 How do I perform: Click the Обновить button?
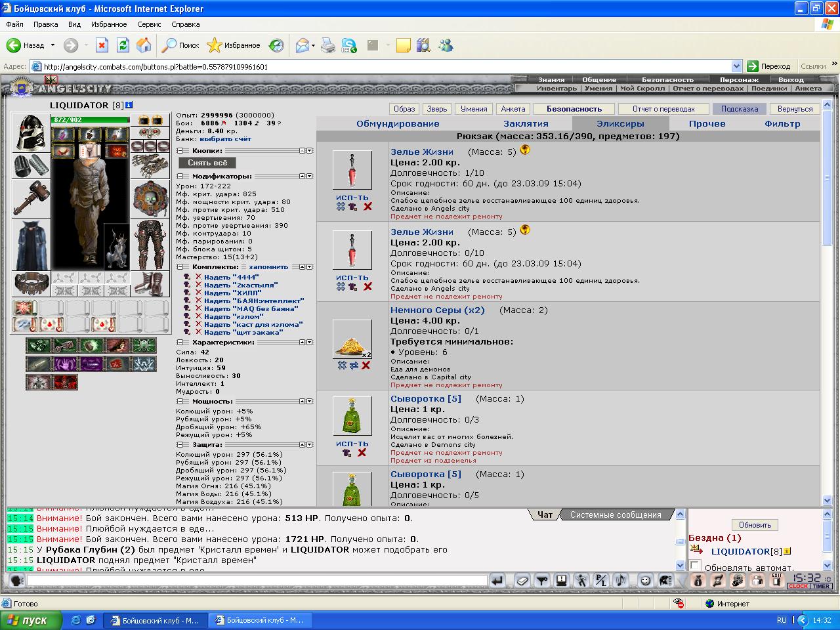point(755,525)
